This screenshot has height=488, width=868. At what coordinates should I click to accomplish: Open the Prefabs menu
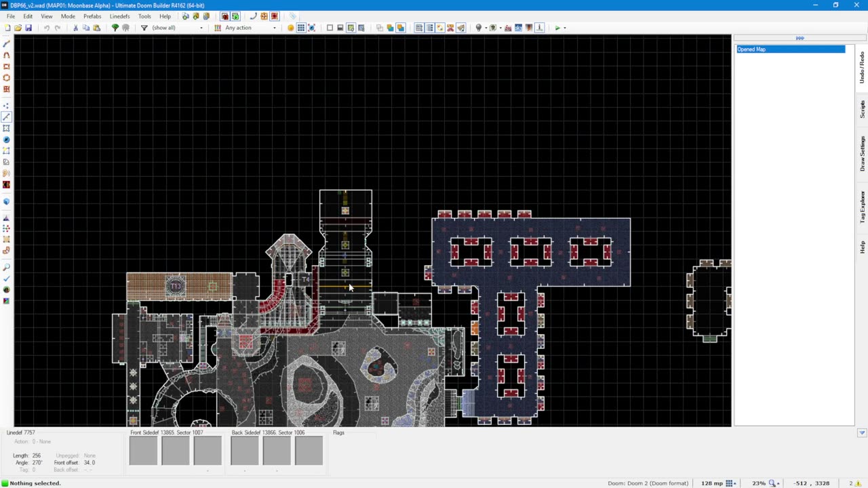pos(92,16)
